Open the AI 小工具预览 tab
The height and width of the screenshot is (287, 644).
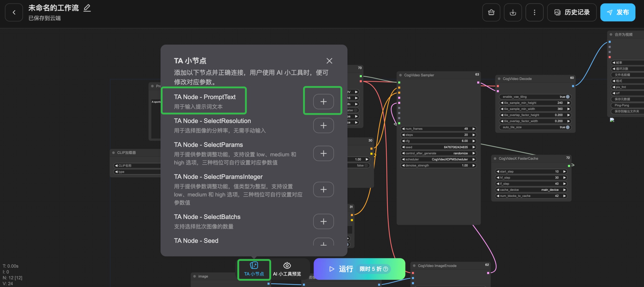[287, 269]
